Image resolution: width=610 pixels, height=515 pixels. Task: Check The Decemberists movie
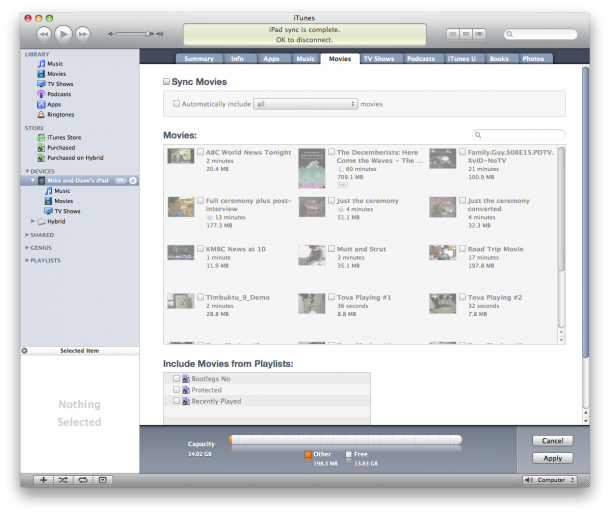click(x=331, y=152)
